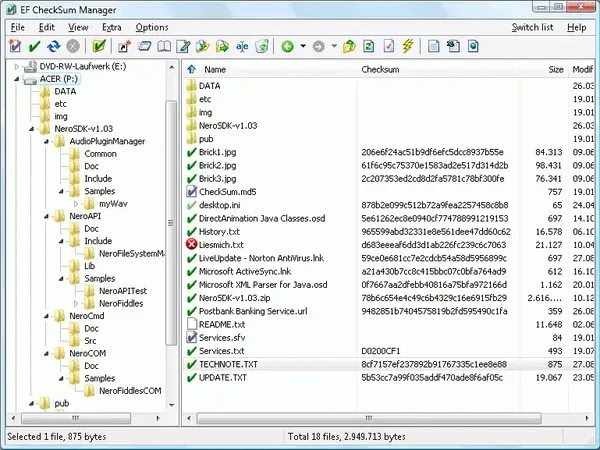600x450 pixels.
Task: Click the green check status beside Brick1.jpg
Action: point(191,152)
